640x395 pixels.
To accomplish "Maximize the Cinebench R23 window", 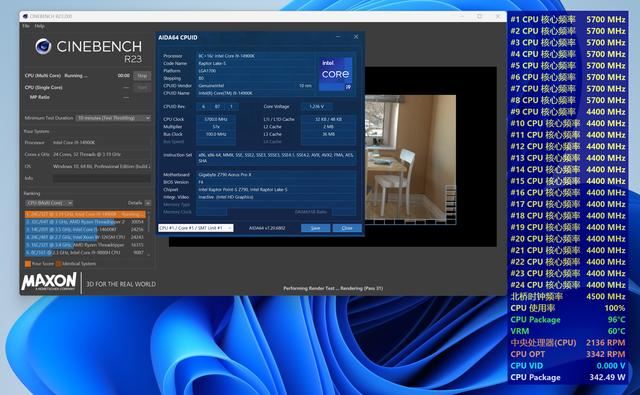I will point(480,16).
